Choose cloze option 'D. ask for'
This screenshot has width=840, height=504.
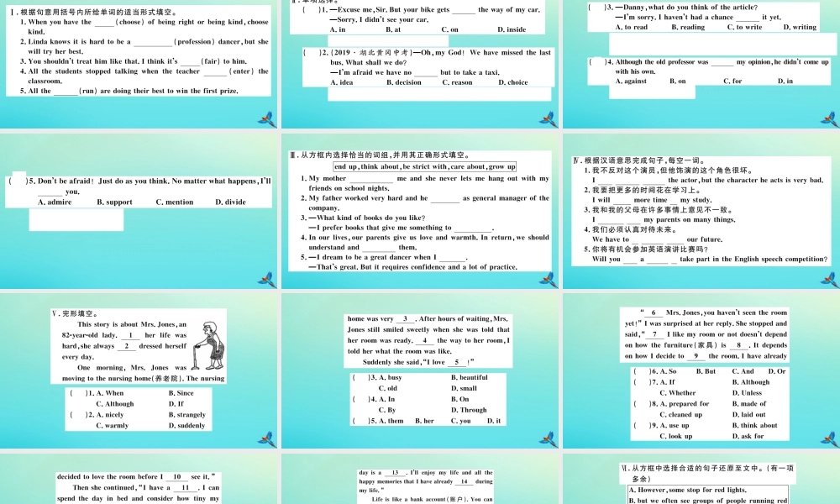[748, 436]
